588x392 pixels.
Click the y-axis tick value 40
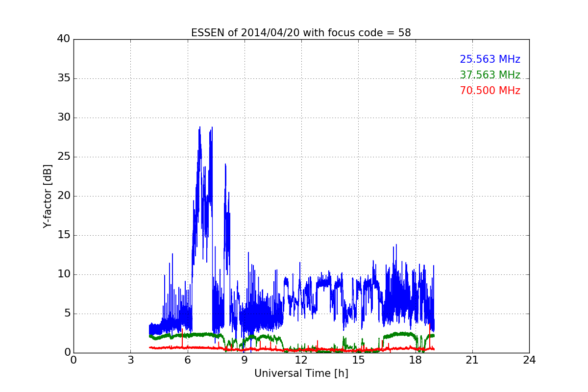point(64,39)
